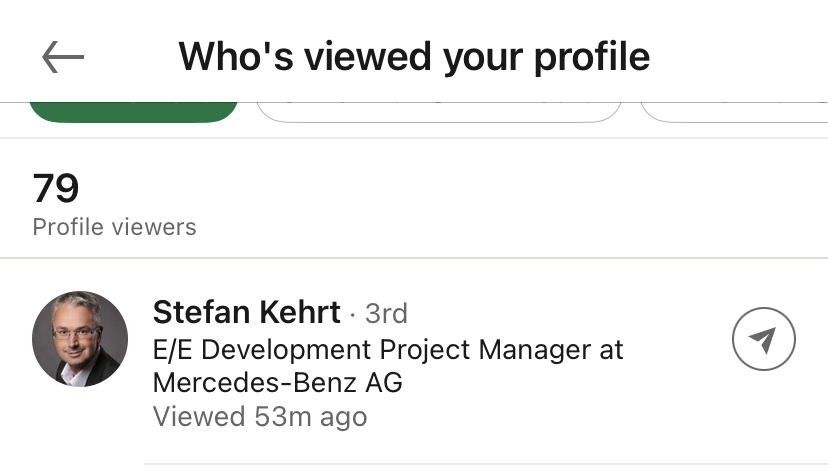Viewport: 828px width, 471px height.
Task: Send a message to Stefan Kehrt
Action: point(763,341)
